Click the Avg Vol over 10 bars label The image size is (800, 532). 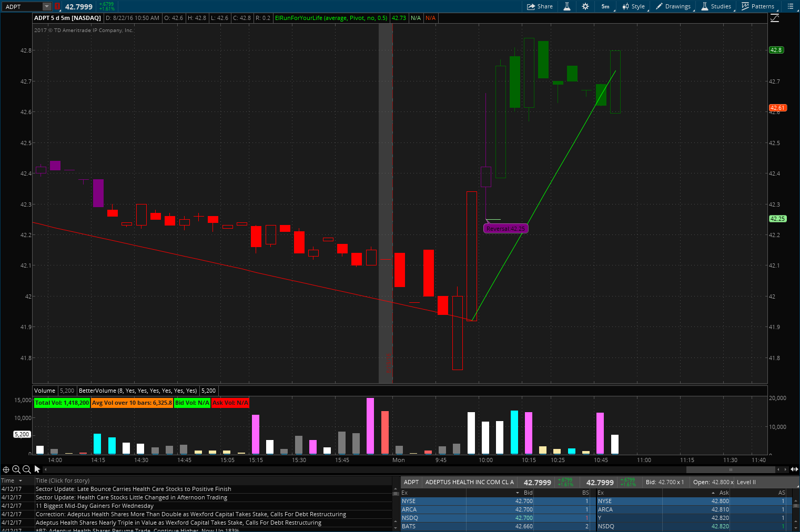pos(131,403)
